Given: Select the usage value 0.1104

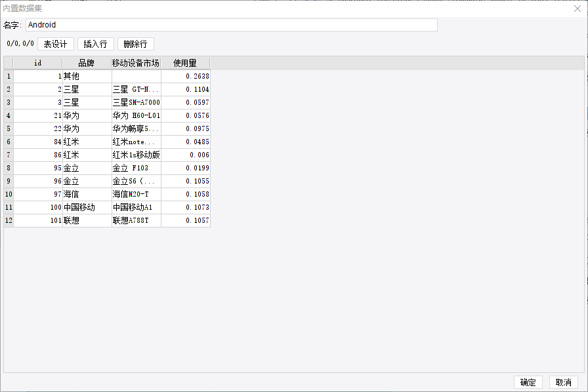Looking at the screenshot, I should pos(186,89).
